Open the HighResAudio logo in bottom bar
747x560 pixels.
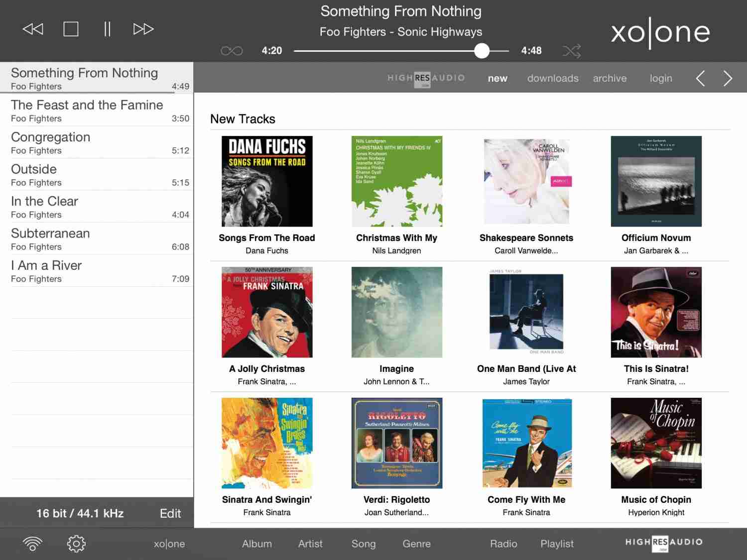pyautogui.click(x=664, y=543)
